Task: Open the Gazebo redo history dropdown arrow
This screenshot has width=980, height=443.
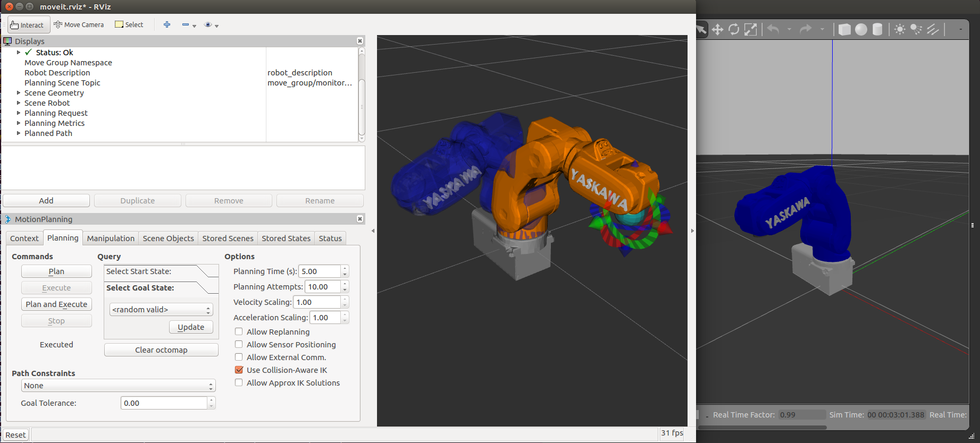Action: pos(822,29)
